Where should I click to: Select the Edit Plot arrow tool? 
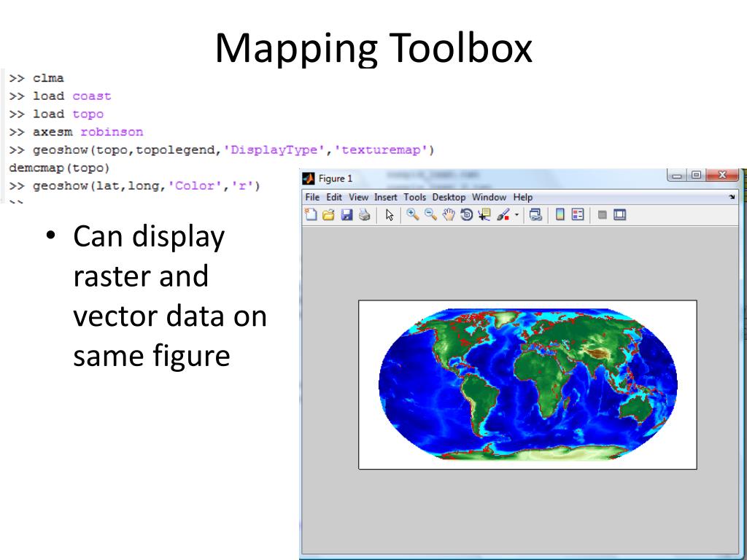click(x=390, y=215)
